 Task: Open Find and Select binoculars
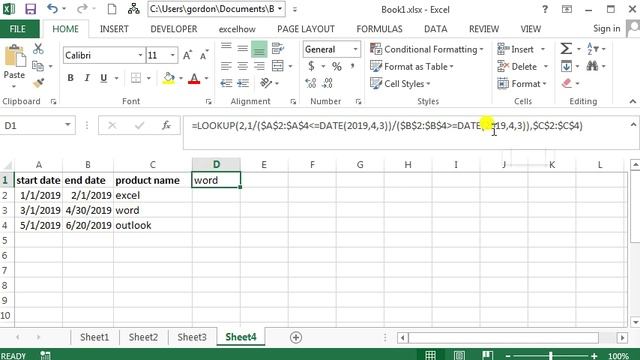pyautogui.click(x=592, y=66)
